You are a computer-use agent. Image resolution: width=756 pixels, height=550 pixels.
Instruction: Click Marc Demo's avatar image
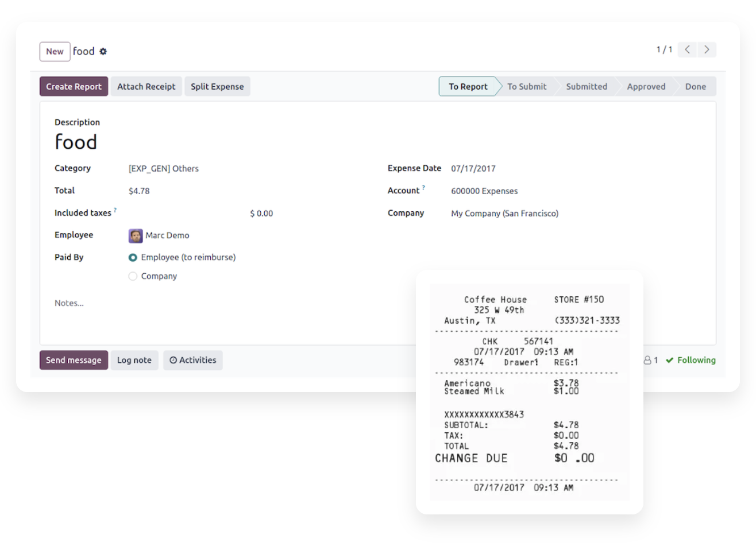click(136, 235)
